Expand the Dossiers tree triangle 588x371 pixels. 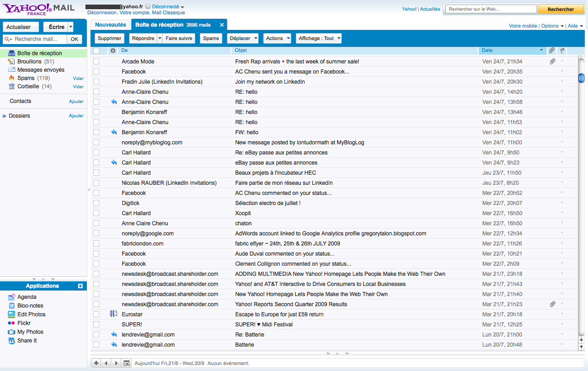5,116
